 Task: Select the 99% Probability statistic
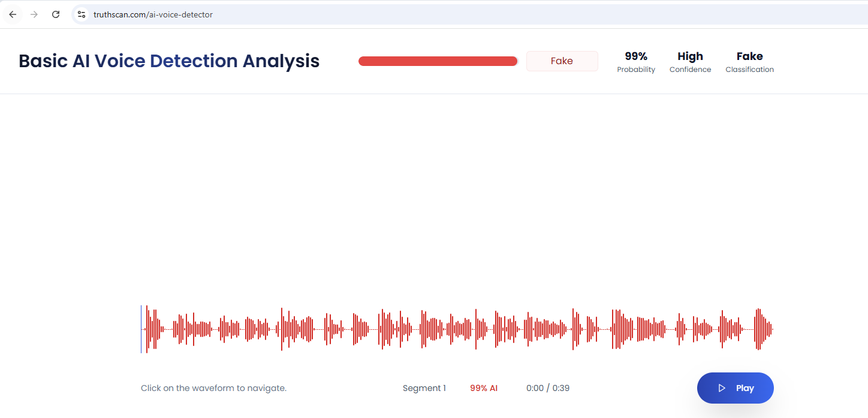(636, 62)
